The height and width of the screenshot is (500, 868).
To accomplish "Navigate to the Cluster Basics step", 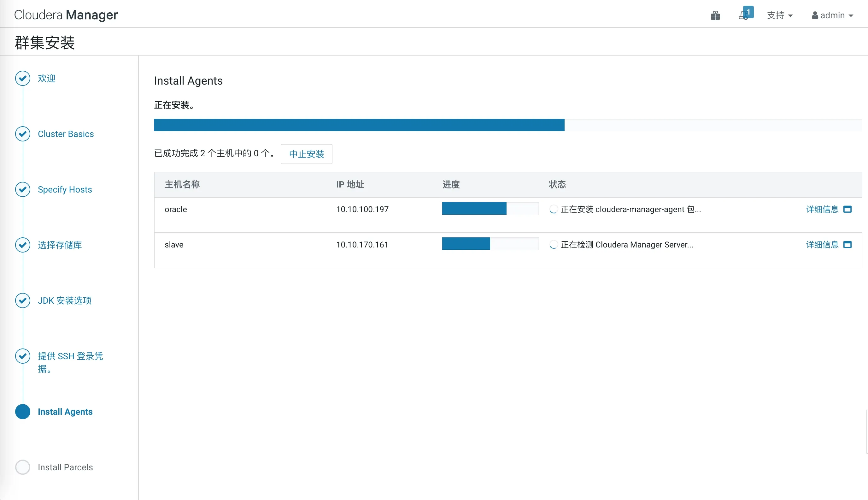I will tap(66, 134).
